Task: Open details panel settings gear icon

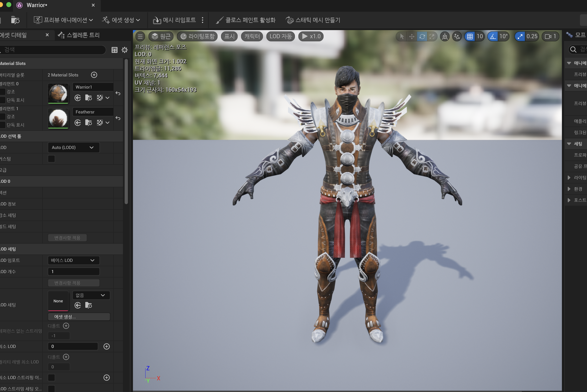Action: point(125,50)
